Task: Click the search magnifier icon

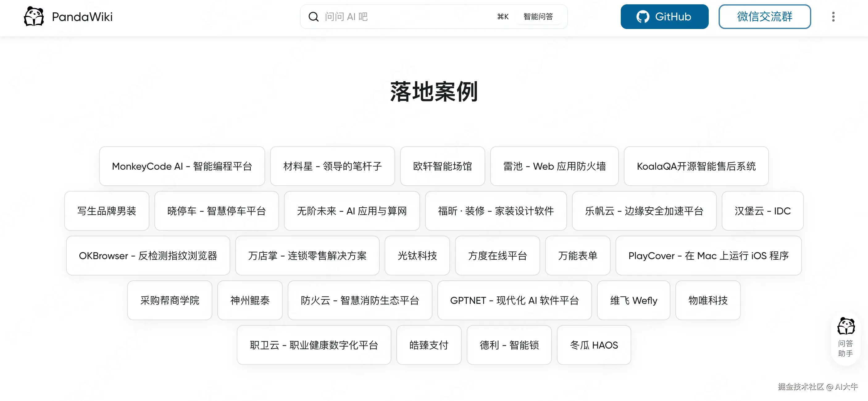Action: tap(313, 16)
